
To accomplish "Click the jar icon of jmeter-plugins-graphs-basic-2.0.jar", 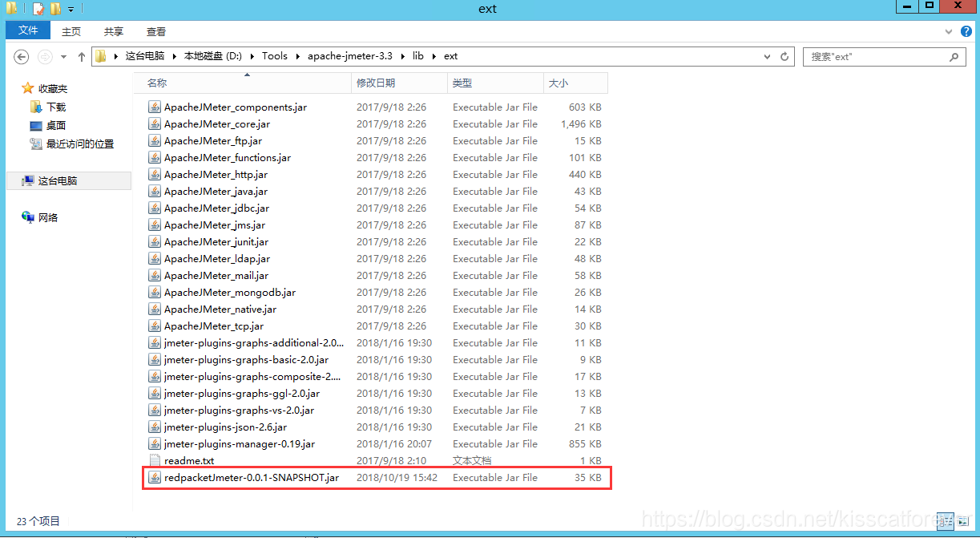I will [155, 359].
